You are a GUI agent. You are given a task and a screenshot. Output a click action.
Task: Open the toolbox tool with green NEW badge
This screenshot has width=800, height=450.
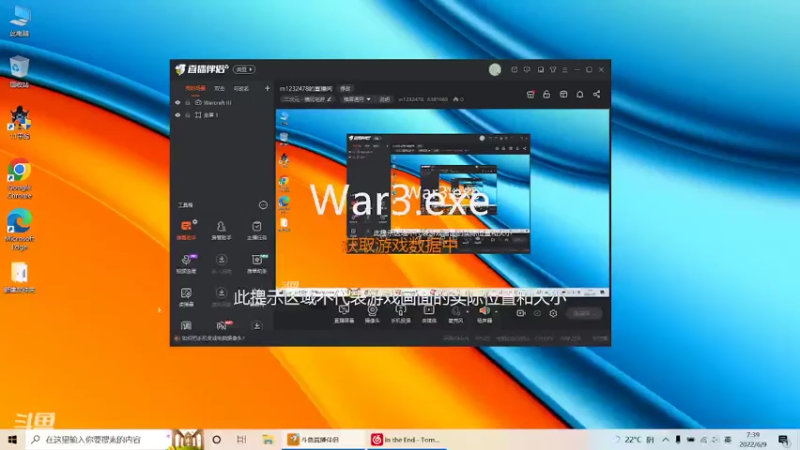(x=257, y=263)
